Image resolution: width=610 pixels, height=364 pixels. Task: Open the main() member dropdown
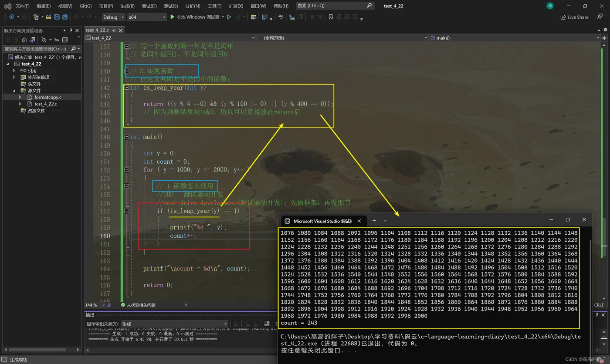[x=515, y=38]
